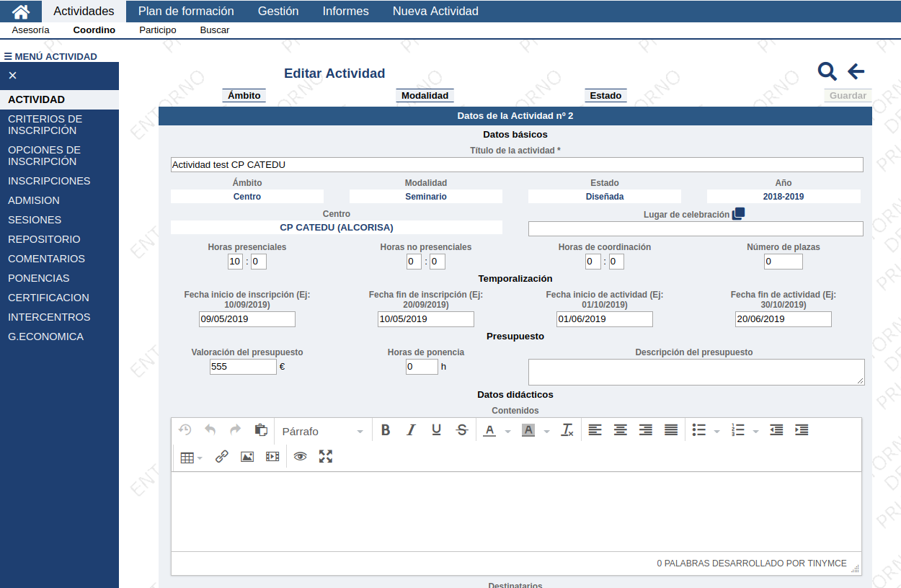901x588 pixels.
Task: Restore last draft in editor toolbar
Action: click(185, 429)
